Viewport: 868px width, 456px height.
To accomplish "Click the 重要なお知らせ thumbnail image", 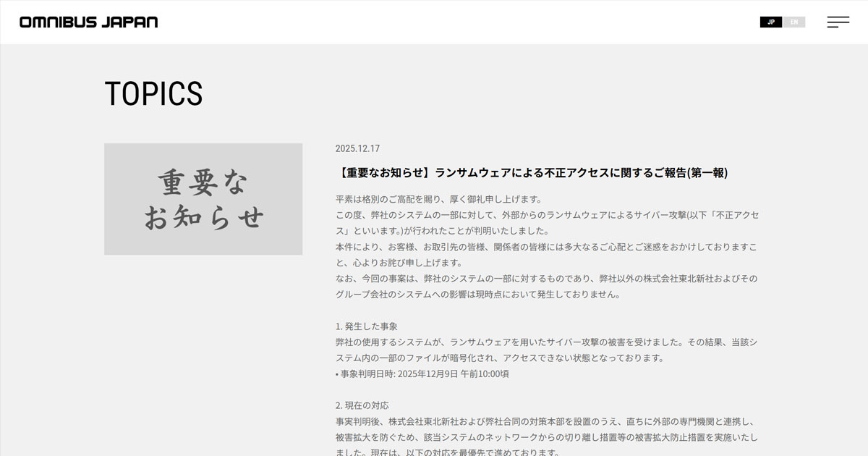I will [x=203, y=199].
